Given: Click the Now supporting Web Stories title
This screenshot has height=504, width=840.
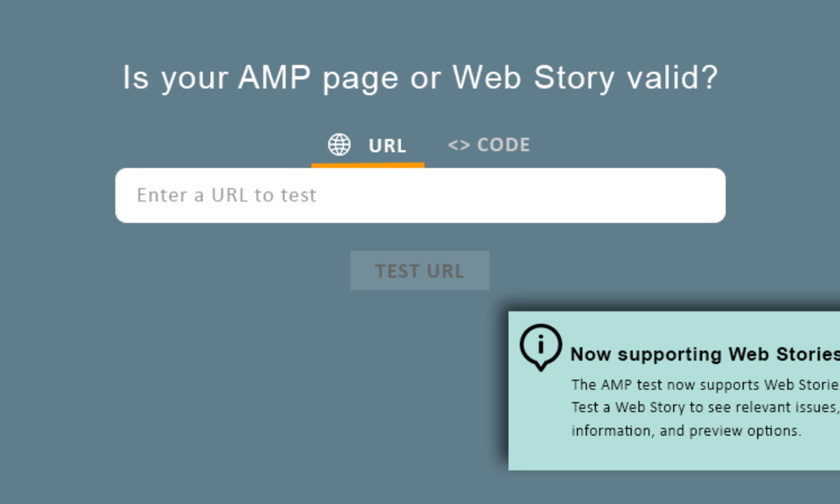Looking at the screenshot, I should click(x=703, y=354).
